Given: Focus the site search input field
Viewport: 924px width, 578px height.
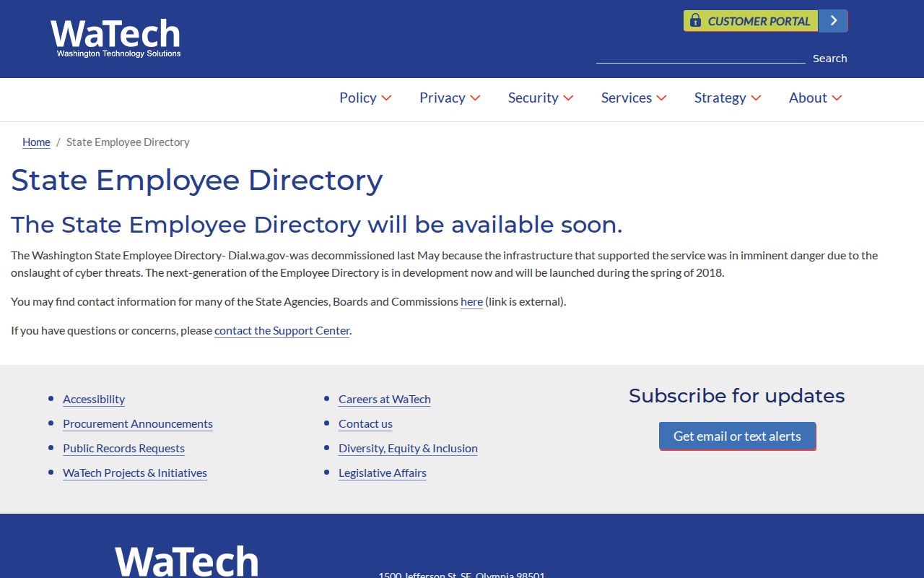Looking at the screenshot, I should 700,58.
